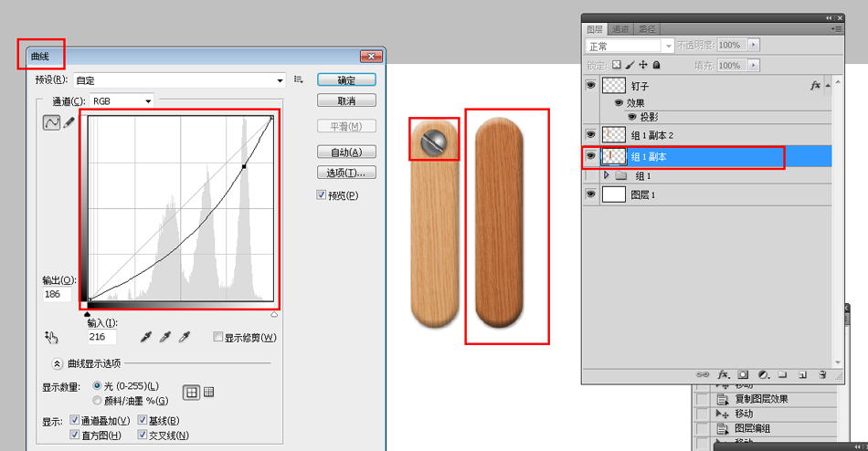This screenshot has height=451, width=868.
Task: Open Layers panel flyout menu icon
Action: click(836, 29)
